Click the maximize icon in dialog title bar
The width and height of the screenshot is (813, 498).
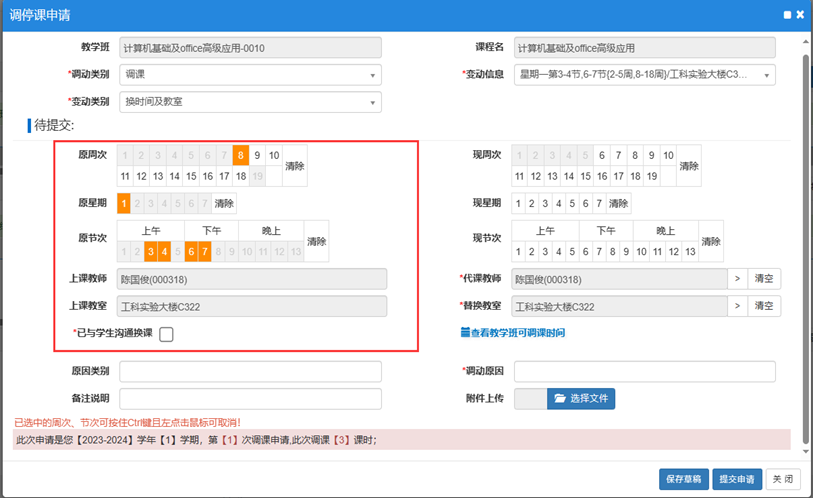click(x=787, y=15)
